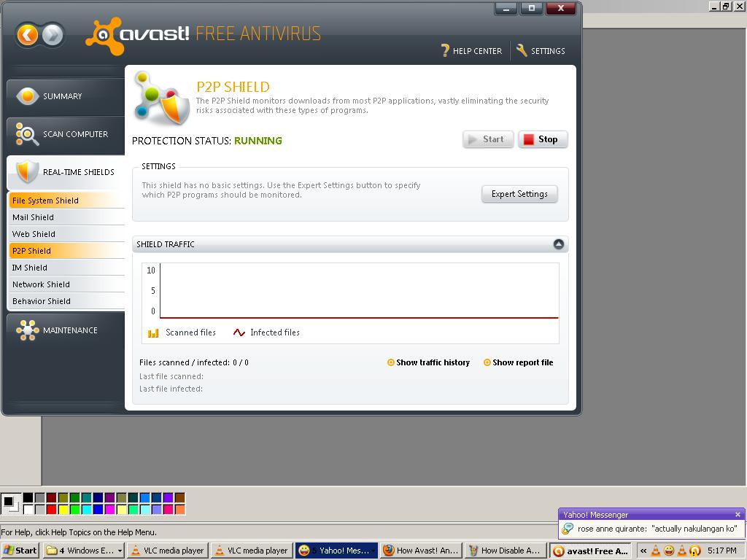Pick the orange color swatch

tap(179, 509)
